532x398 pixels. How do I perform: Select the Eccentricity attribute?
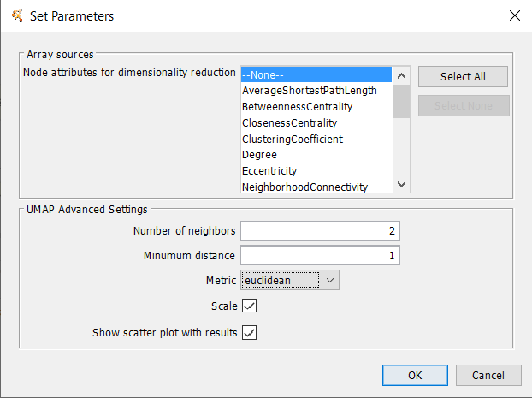click(x=316, y=171)
